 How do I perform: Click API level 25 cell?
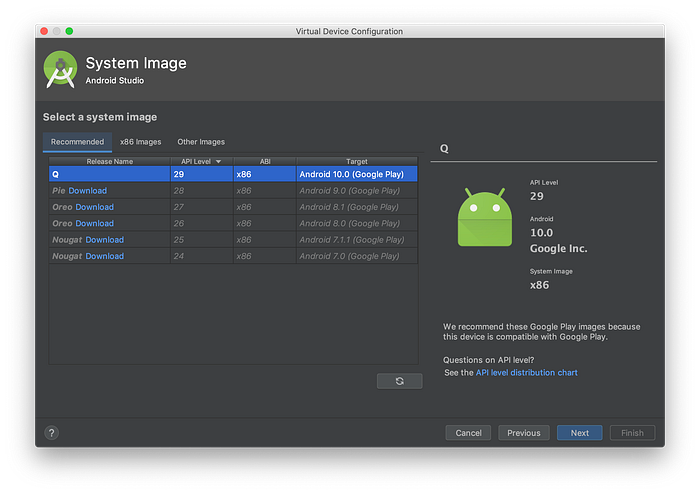202,240
